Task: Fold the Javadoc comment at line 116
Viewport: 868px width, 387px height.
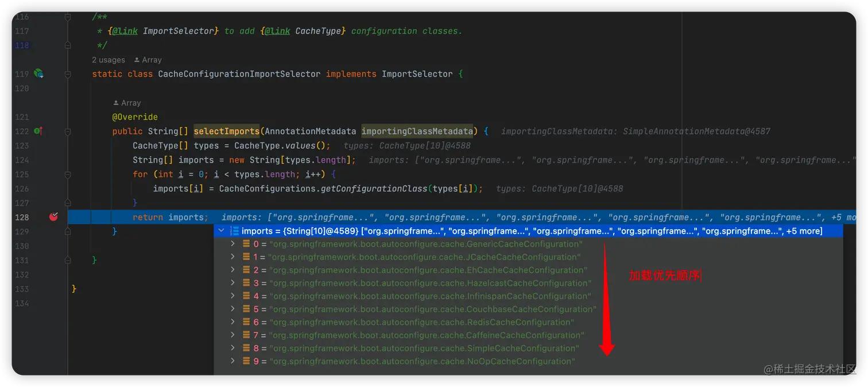Action: [x=68, y=17]
